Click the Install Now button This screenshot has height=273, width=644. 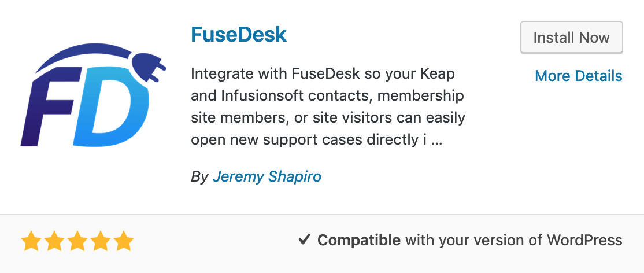point(571,38)
